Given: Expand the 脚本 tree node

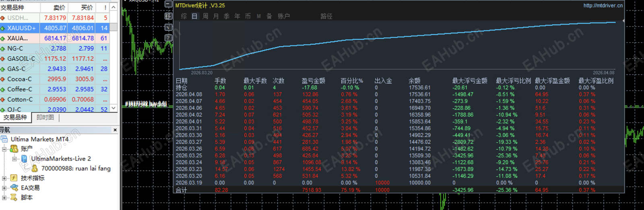Looking at the screenshot, I should 4,198.
